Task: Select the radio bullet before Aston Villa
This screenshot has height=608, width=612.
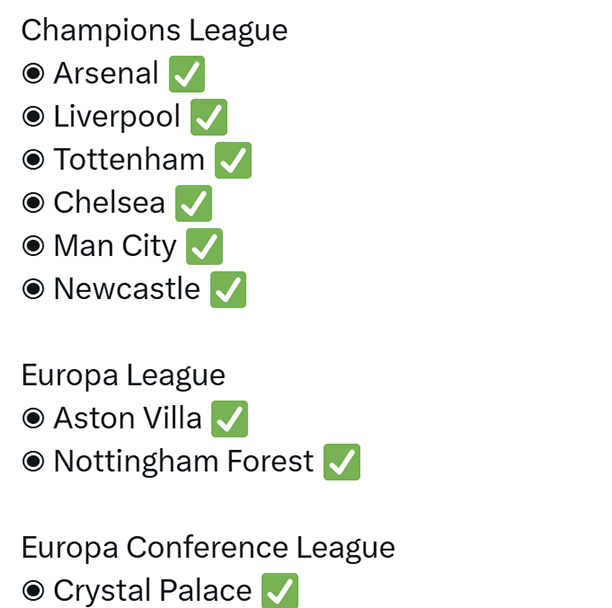Action: [x=33, y=419]
